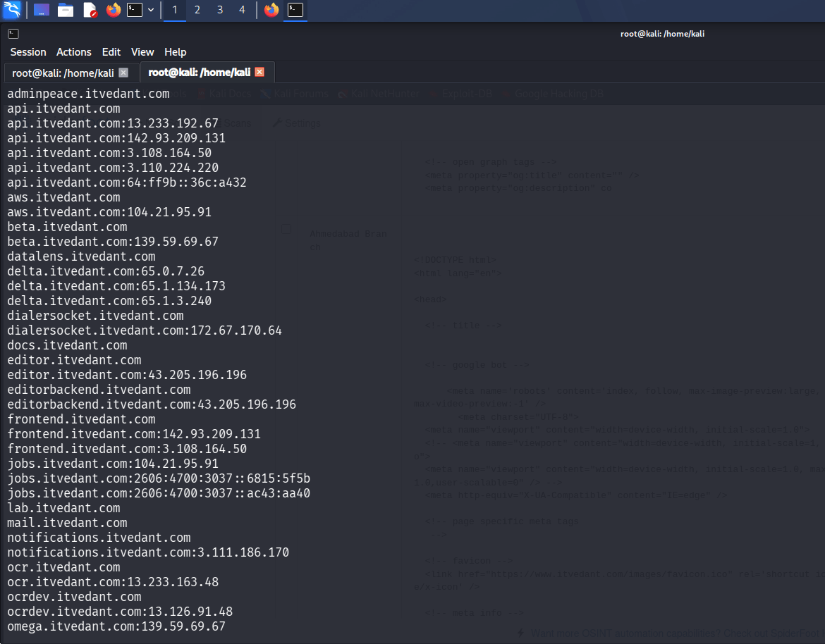
Task: Open the Session menu
Action: 28,52
